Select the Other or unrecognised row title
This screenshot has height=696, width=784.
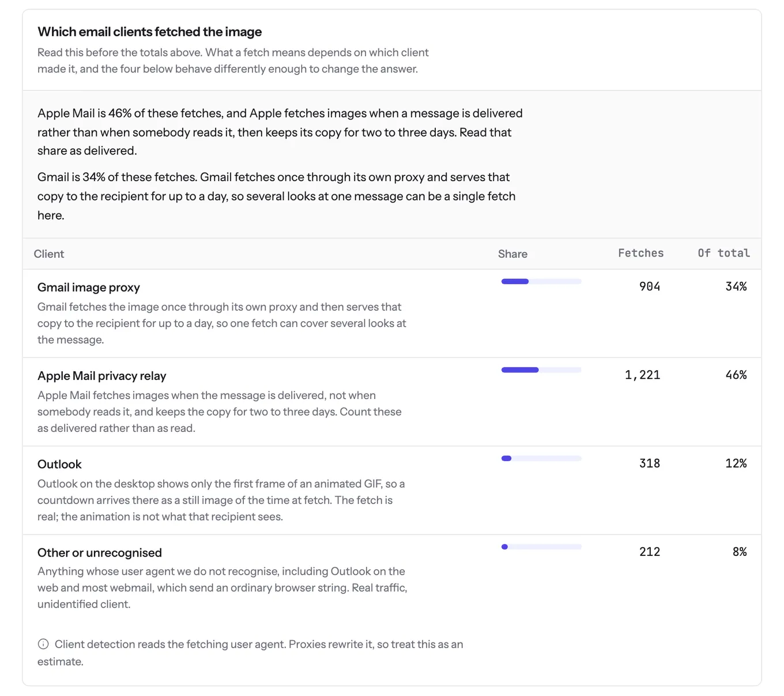pyautogui.click(x=100, y=552)
